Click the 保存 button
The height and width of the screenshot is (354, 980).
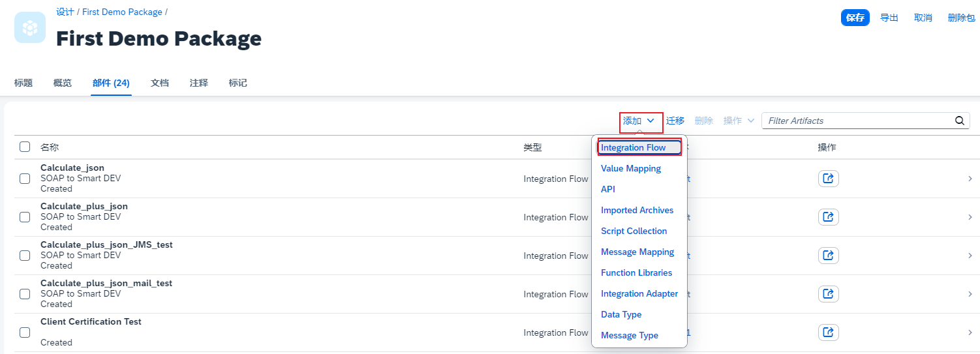coord(855,18)
